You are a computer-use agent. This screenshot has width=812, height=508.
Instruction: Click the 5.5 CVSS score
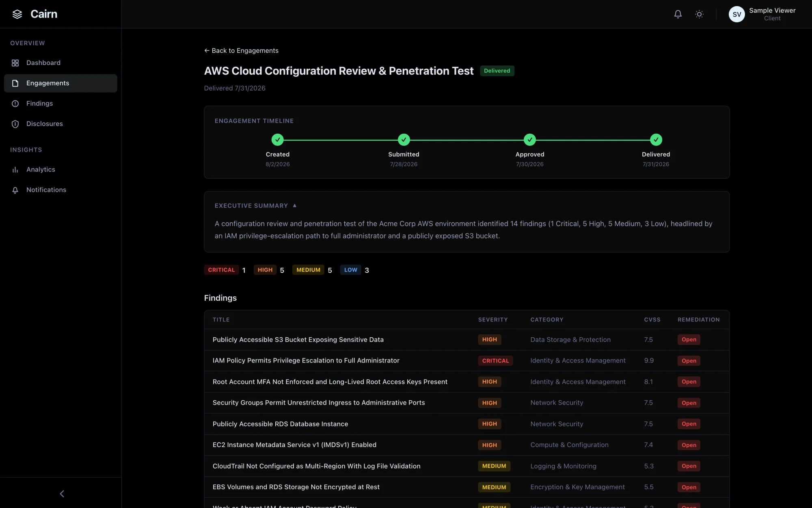[x=649, y=487]
